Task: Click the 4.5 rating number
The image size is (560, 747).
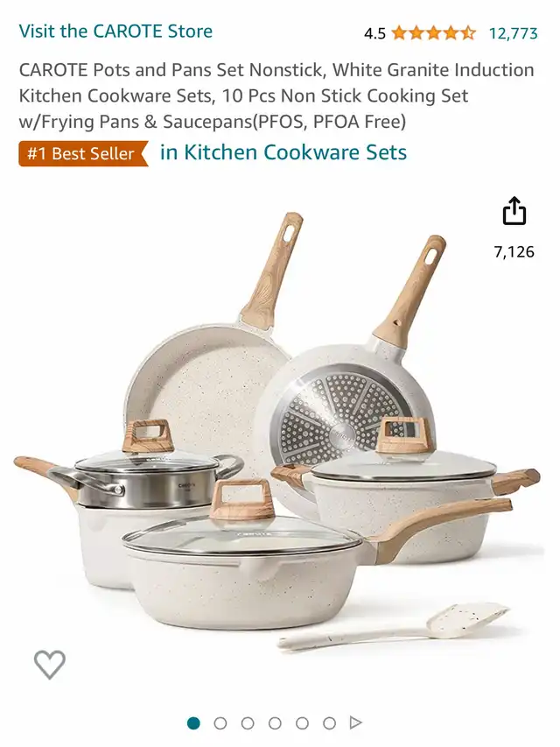Action: tap(374, 34)
